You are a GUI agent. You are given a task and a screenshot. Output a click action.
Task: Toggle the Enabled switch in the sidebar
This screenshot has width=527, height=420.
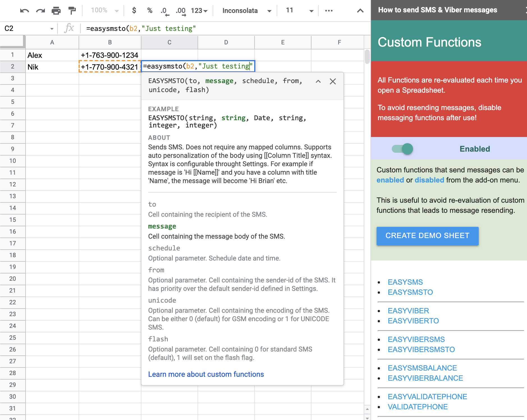(403, 149)
